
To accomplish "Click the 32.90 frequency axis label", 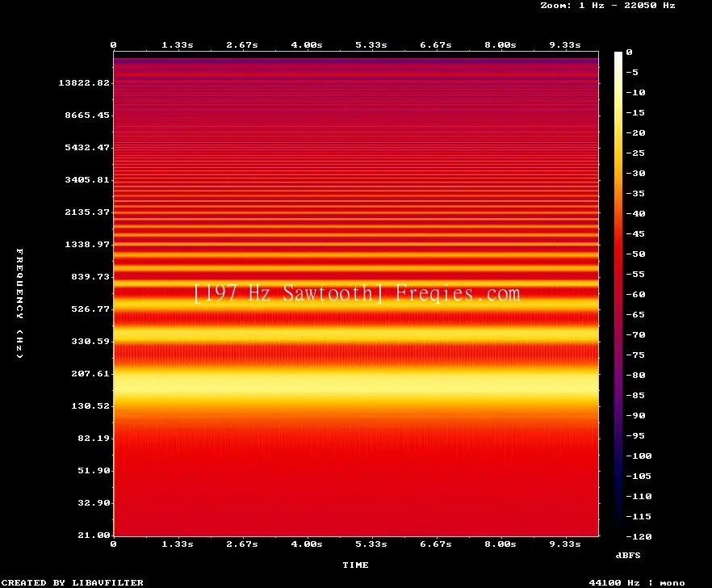I will [94, 502].
